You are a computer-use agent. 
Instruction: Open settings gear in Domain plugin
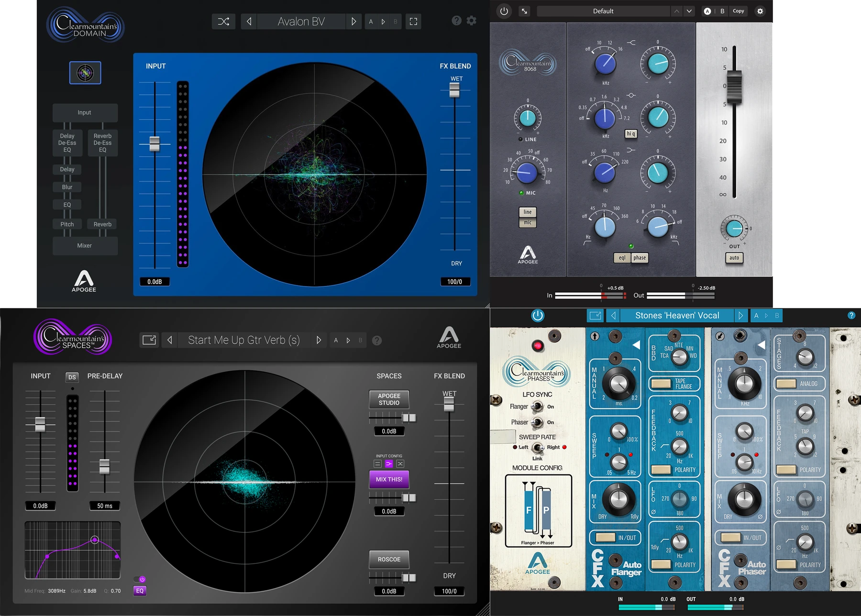pos(472,21)
